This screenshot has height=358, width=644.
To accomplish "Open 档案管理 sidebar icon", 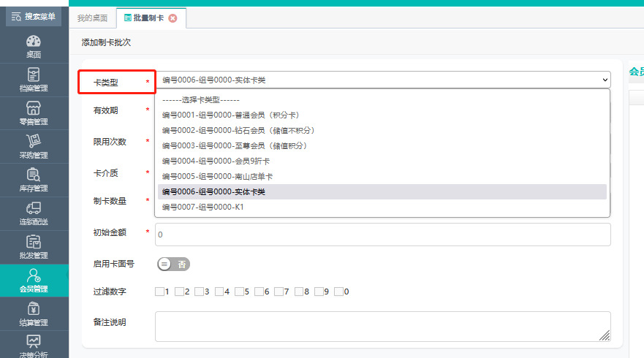I will coord(34,75).
